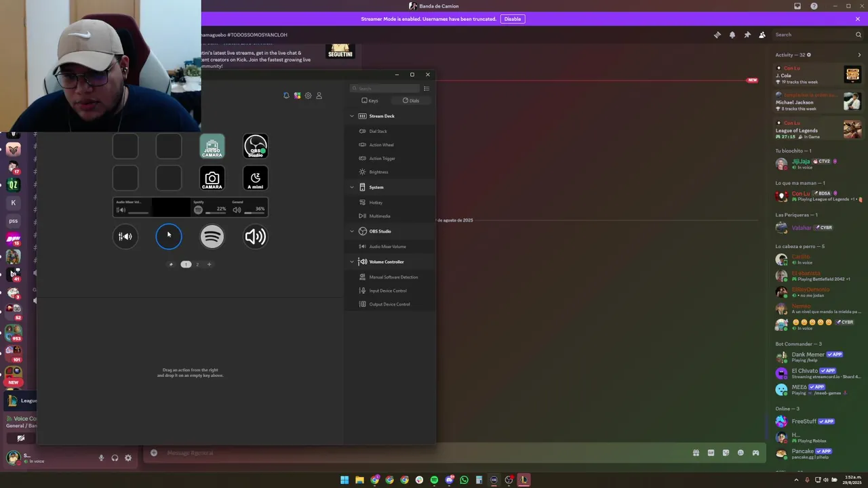This screenshot has width=868, height=488.
Task: Pick the Audio Mixer Volume action
Action: tap(390, 247)
